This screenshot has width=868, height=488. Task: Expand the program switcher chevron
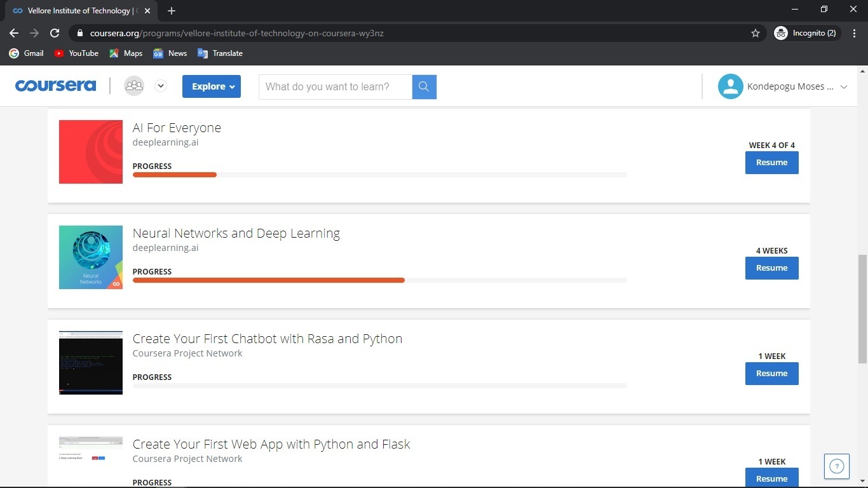(x=161, y=86)
